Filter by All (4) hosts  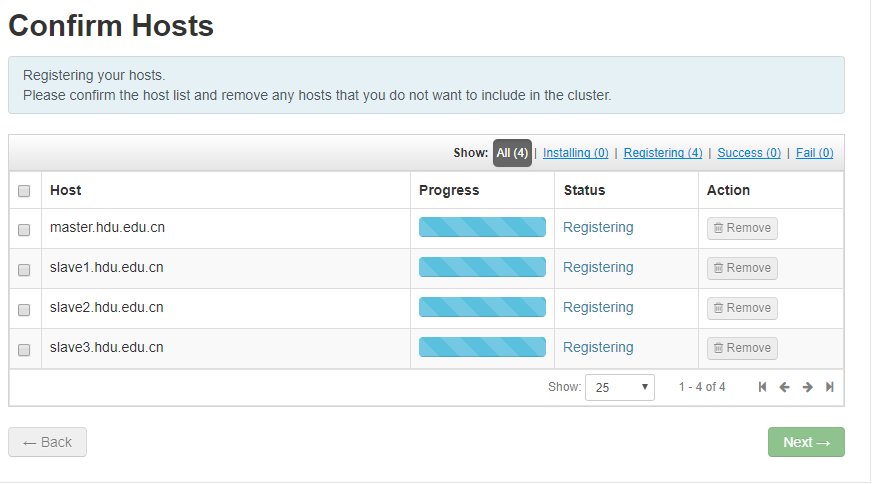(512, 153)
